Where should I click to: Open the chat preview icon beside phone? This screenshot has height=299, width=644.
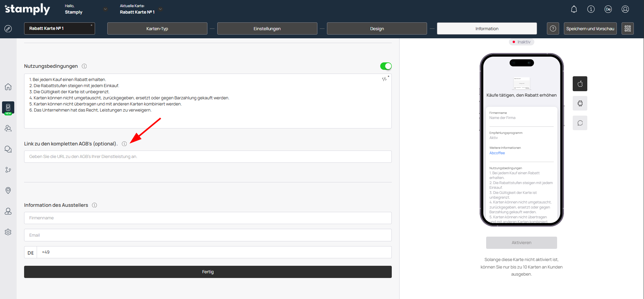[580, 123]
